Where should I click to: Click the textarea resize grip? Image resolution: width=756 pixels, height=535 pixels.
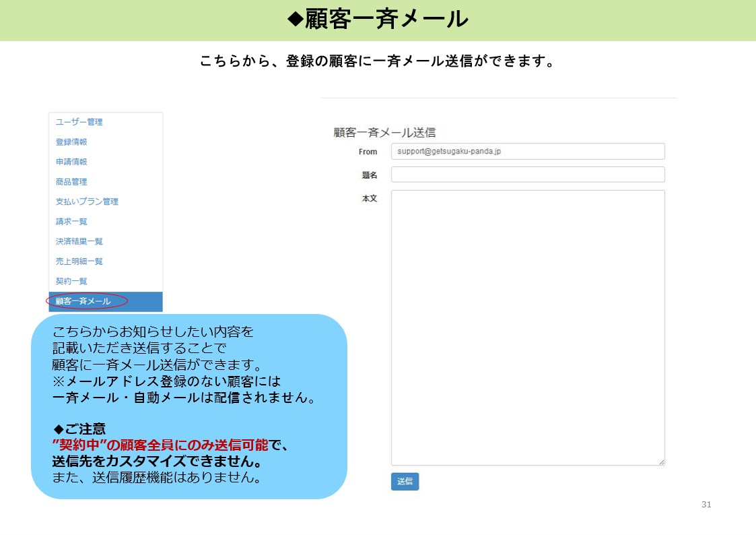[x=661, y=462]
